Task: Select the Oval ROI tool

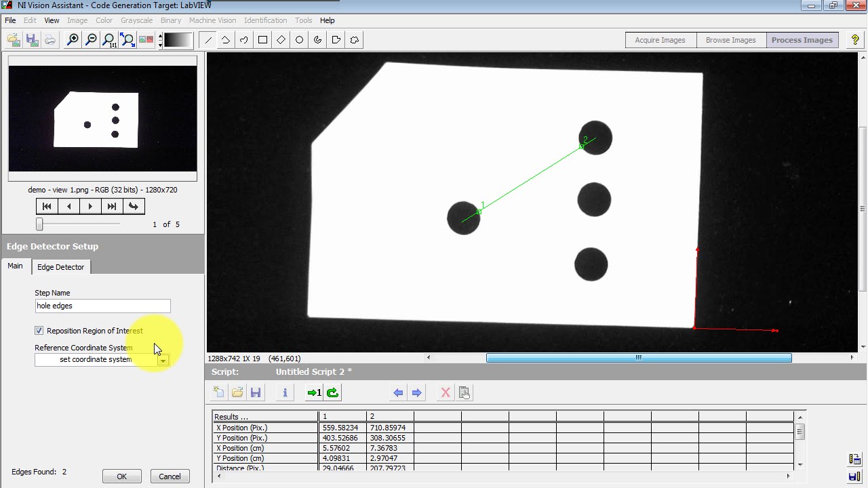Action: pyautogui.click(x=299, y=40)
